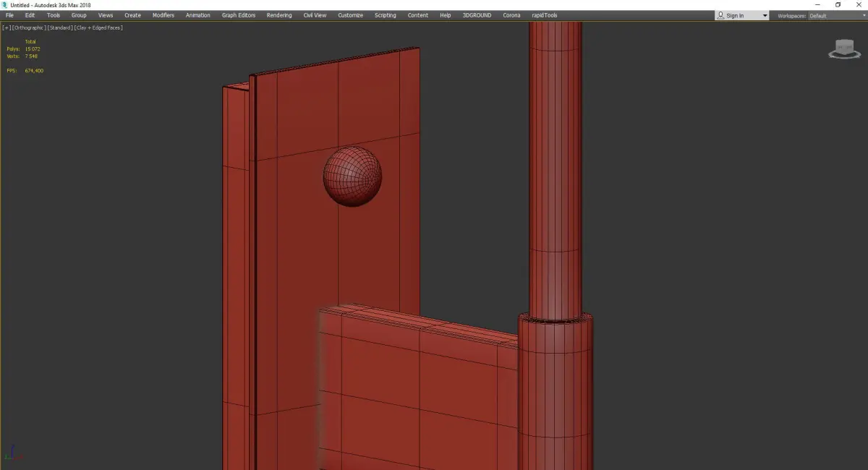Click the FPS 674,400 readout
The width and height of the screenshot is (868, 470).
tap(25, 71)
